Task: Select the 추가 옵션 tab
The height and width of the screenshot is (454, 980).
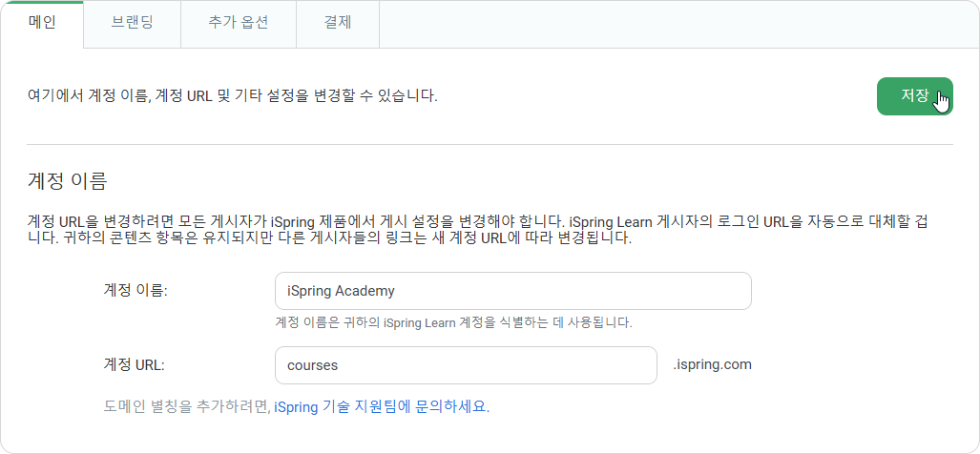Action: [239, 24]
